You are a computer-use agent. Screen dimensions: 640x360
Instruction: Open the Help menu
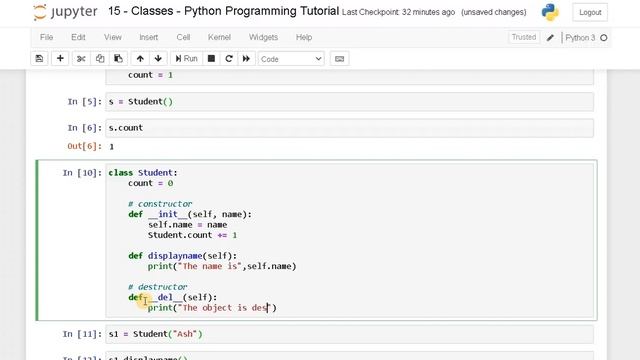pyautogui.click(x=304, y=37)
